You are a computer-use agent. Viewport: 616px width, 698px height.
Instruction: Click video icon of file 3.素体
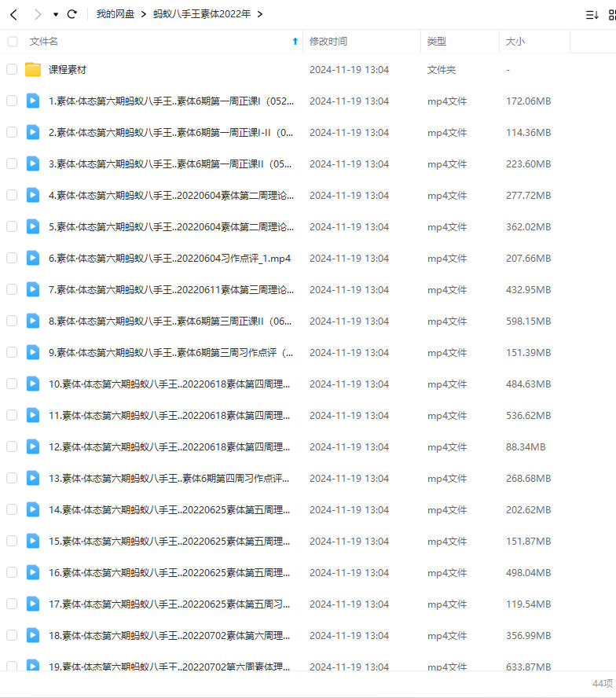[x=33, y=163]
